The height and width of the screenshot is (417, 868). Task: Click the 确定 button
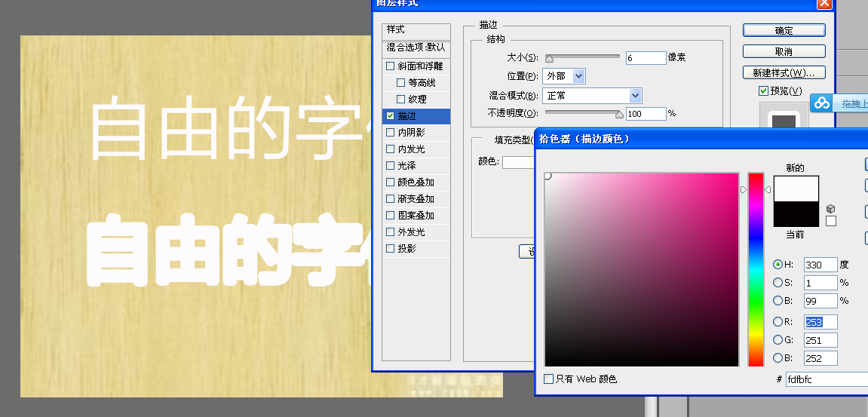click(x=784, y=30)
